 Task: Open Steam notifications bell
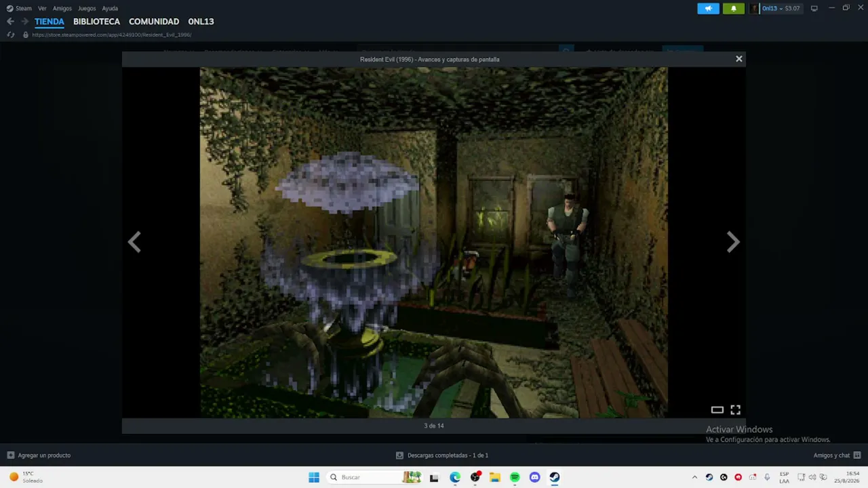click(x=733, y=8)
